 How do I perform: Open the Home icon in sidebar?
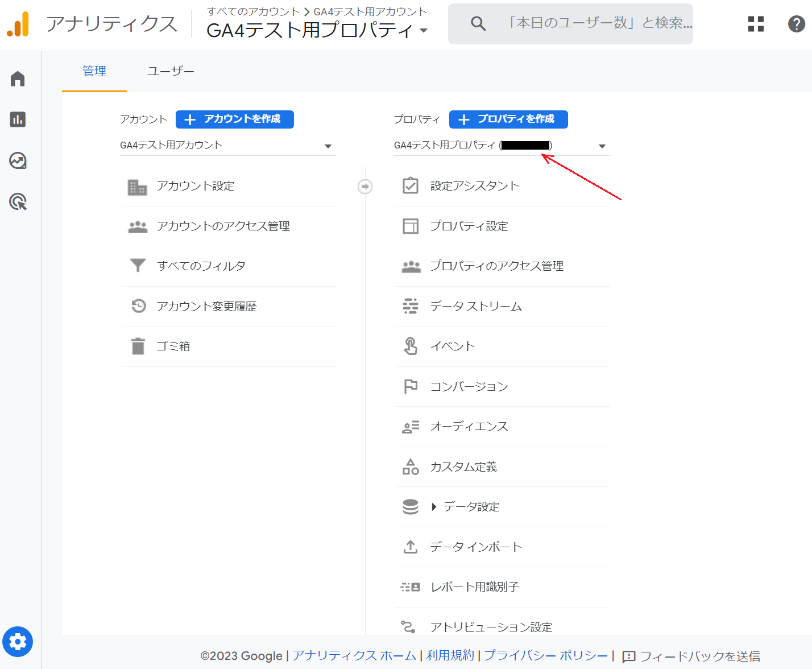click(x=18, y=79)
